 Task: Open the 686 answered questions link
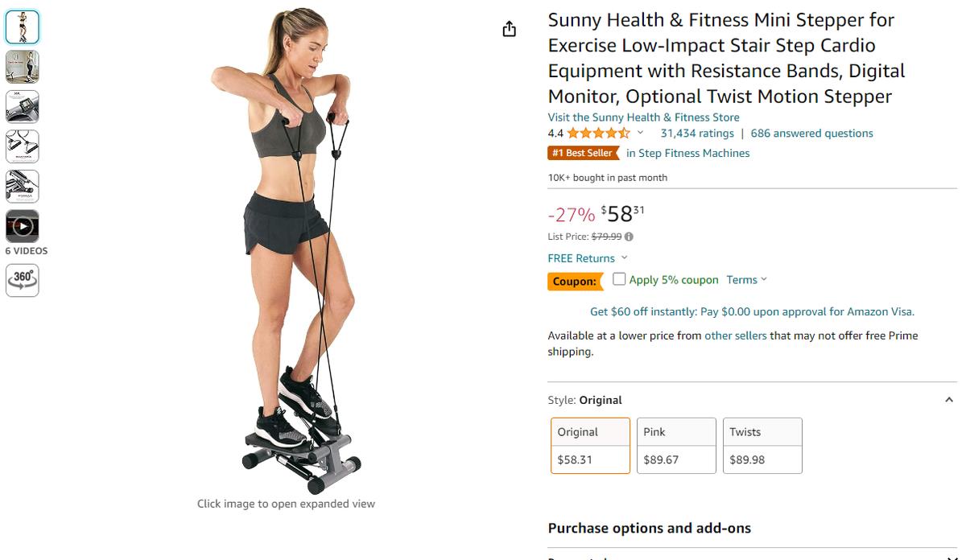point(811,134)
